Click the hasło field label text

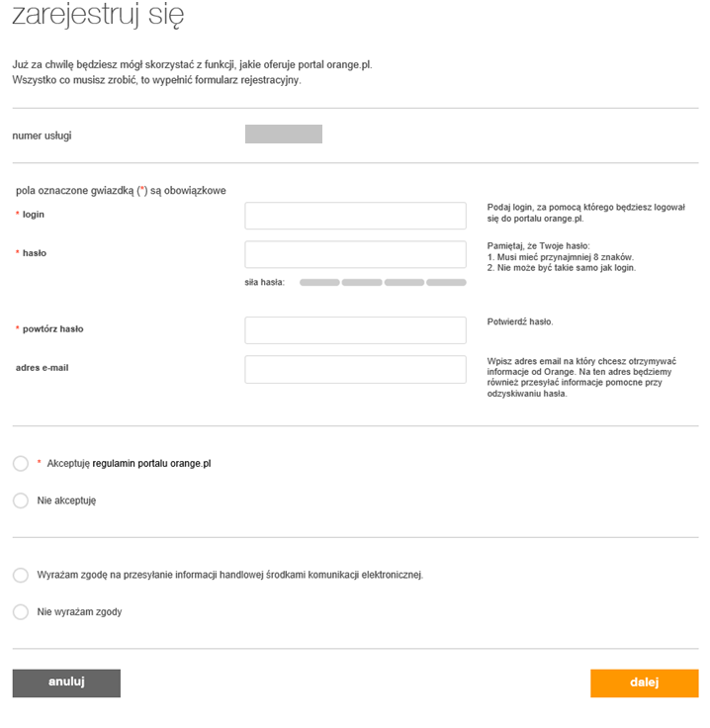[x=35, y=253]
